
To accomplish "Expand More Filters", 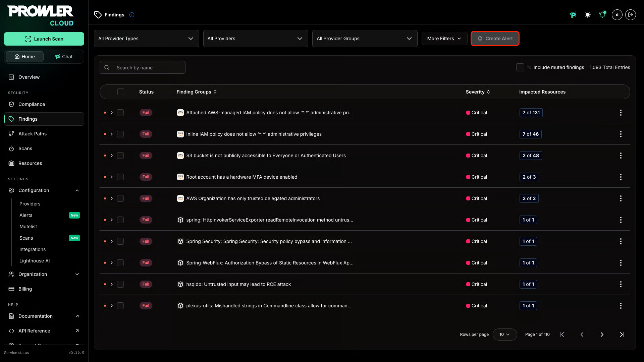I will tap(444, 39).
